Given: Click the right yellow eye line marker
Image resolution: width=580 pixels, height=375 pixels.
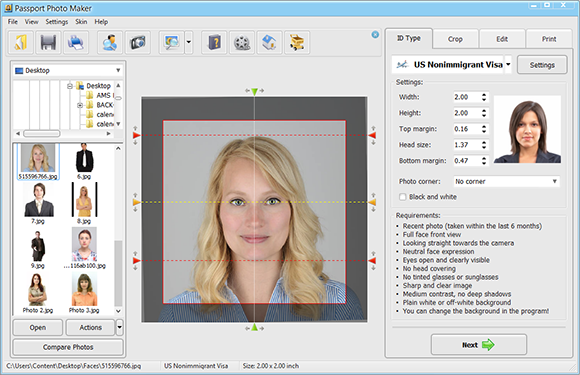Looking at the screenshot, I should pos(372,202).
